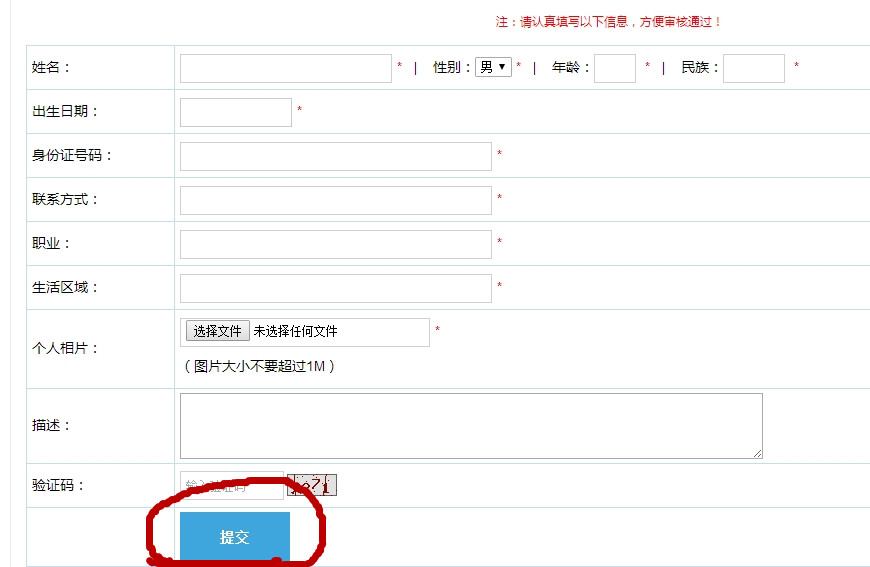Focus the 验证码 captcha input field

click(x=232, y=485)
